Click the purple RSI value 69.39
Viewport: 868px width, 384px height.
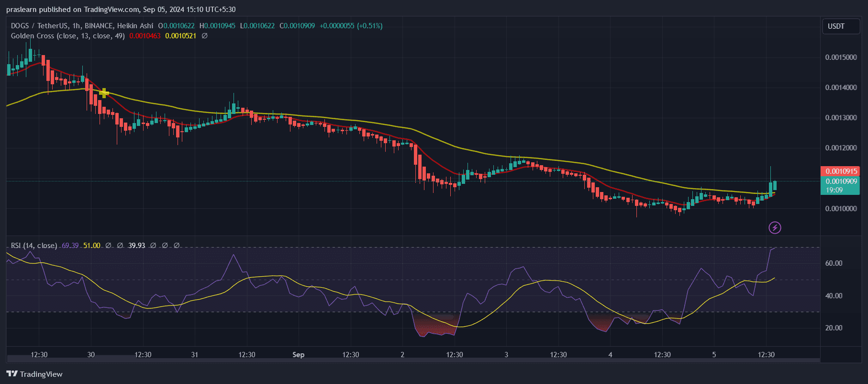pyautogui.click(x=70, y=246)
